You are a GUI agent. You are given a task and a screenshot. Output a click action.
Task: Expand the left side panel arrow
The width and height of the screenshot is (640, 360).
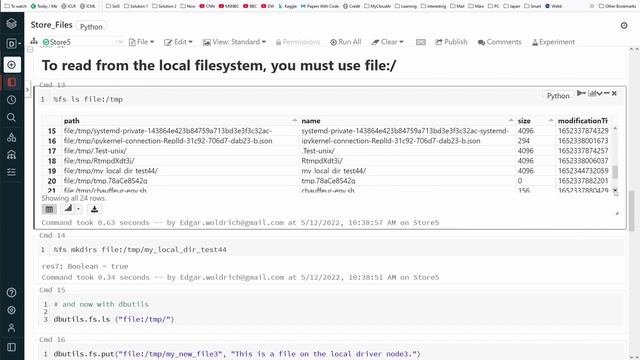point(27,89)
